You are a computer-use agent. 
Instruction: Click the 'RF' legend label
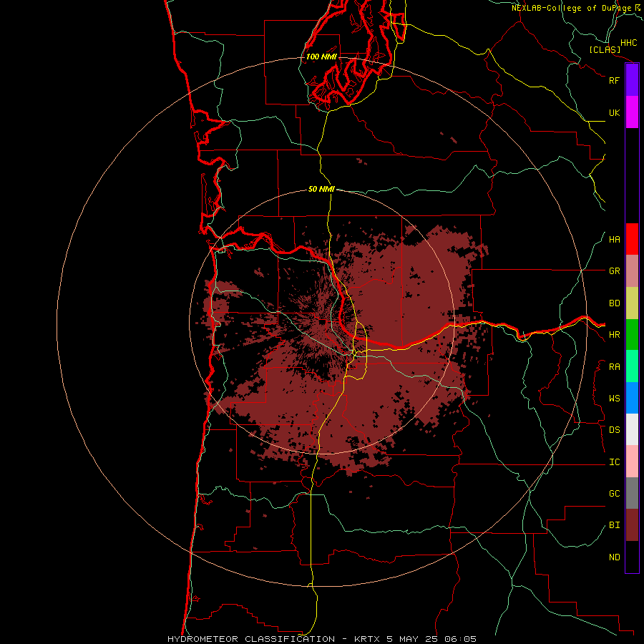pos(614,80)
